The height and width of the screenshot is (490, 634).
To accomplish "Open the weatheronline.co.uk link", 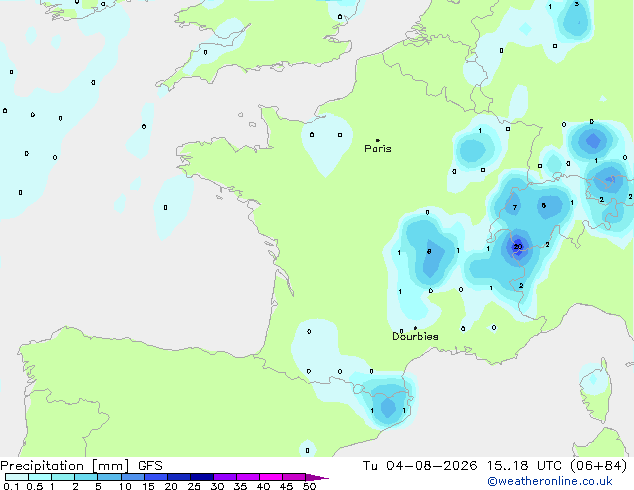I will [550, 481].
